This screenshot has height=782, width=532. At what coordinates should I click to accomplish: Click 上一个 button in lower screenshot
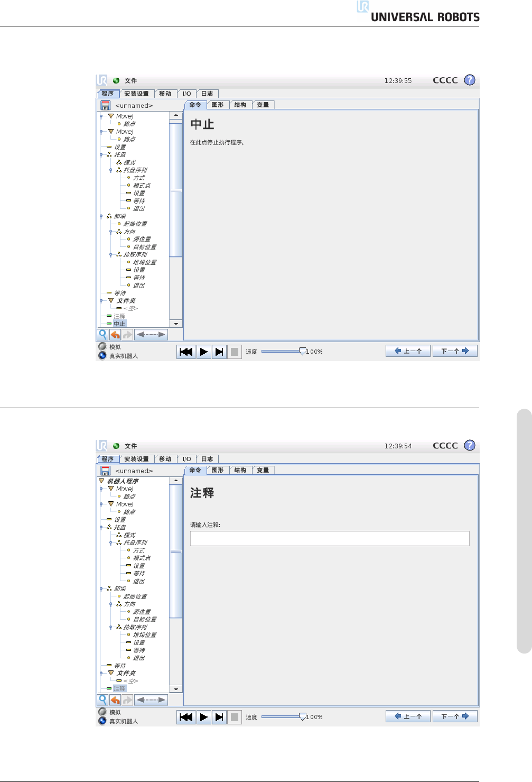click(x=408, y=716)
